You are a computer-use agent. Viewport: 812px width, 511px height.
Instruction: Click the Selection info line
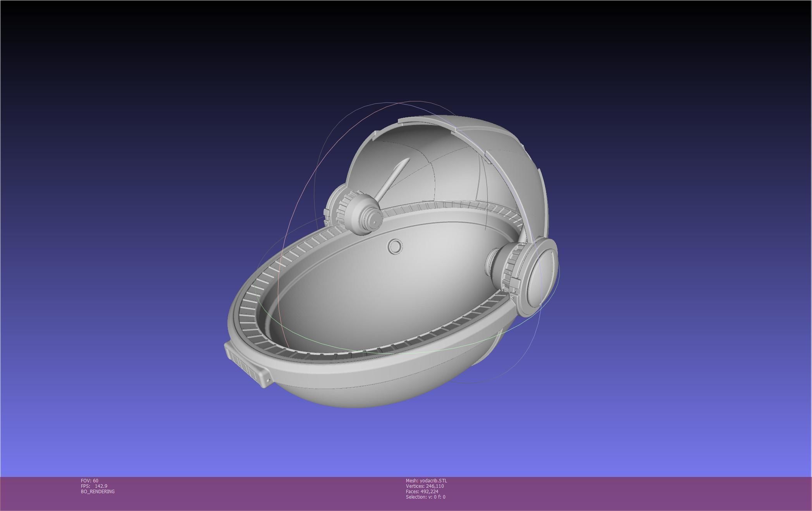425,497
